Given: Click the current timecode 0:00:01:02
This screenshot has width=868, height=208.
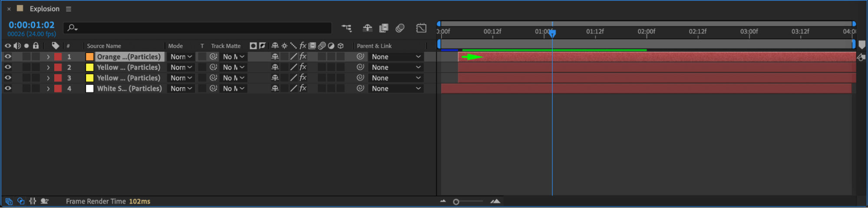Looking at the screenshot, I should [31, 25].
